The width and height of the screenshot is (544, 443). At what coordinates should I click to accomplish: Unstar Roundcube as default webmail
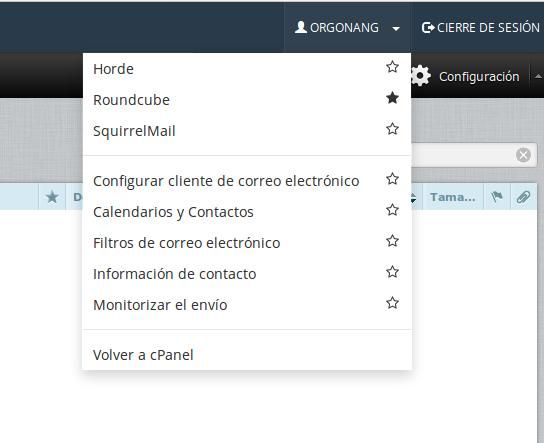point(392,98)
